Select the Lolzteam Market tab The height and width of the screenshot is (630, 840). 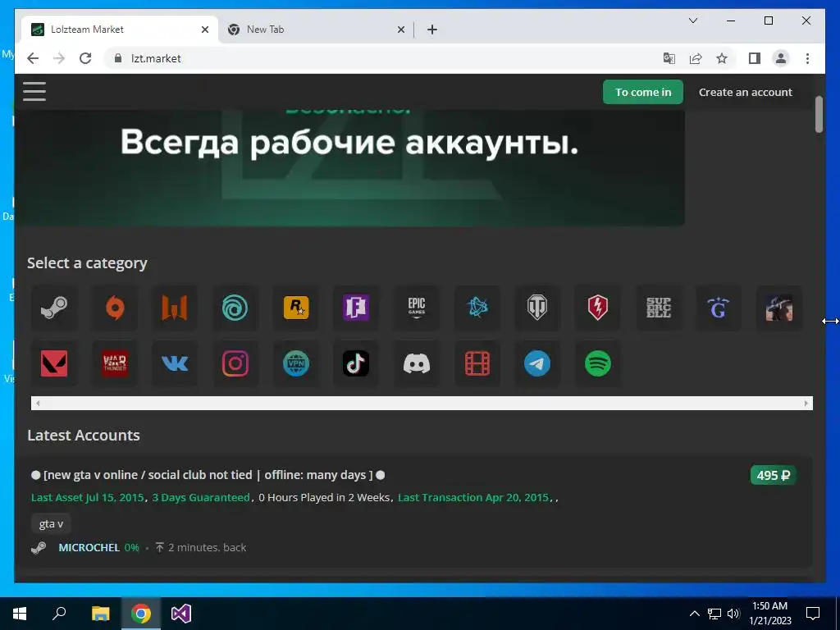point(120,30)
